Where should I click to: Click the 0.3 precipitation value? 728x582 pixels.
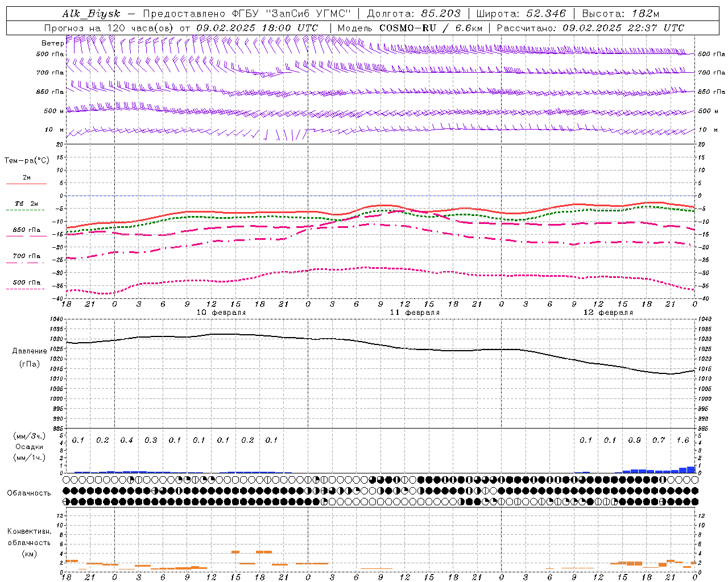[151, 440]
